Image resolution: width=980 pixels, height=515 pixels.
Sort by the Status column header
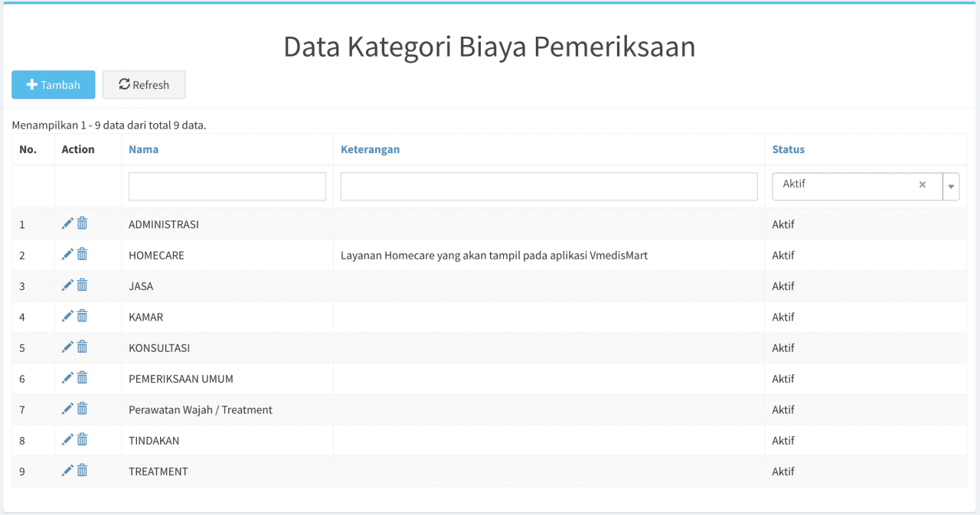click(788, 149)
